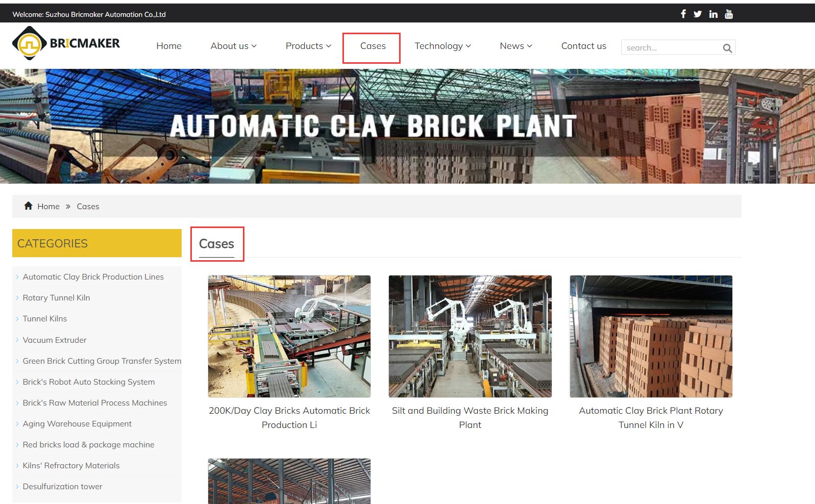Open the YouTube social icon
Image resolution: width=815 pixels, height=504 pixels.
click(729, 14)
